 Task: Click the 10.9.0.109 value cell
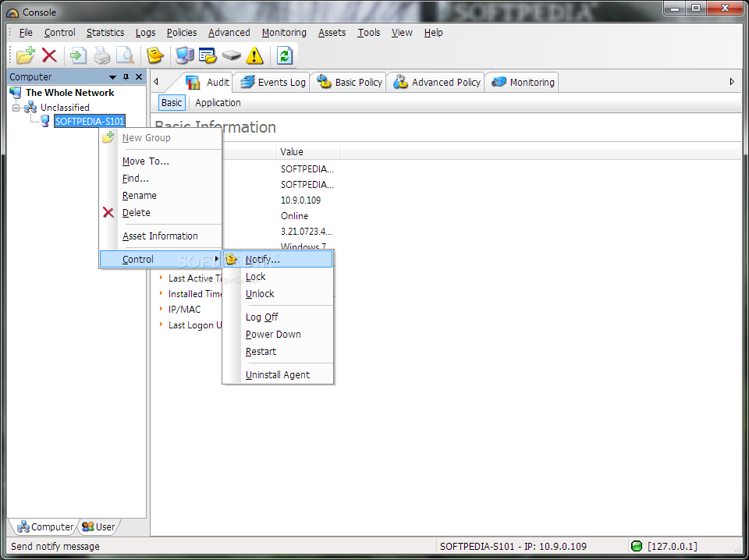[x=300, y=200]
